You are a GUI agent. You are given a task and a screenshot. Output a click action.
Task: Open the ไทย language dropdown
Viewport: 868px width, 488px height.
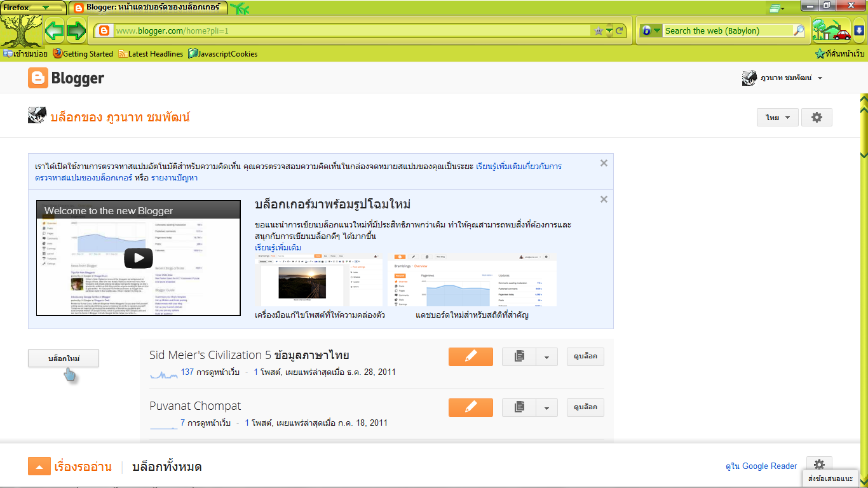tap(778, 118)
